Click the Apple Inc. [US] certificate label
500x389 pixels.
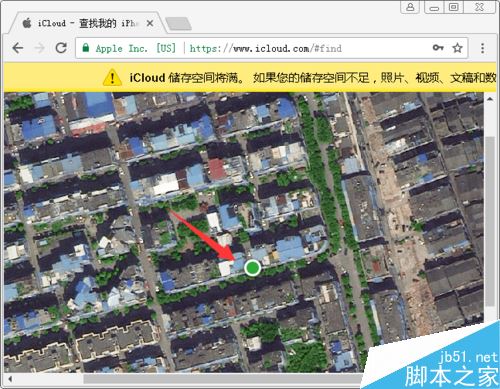pyautogui.click(x=135, y=48)
